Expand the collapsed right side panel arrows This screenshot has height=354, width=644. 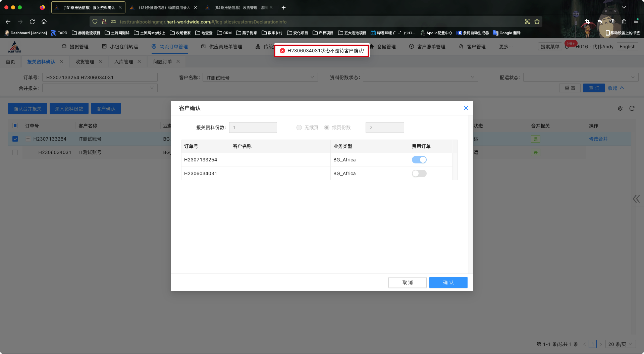[x=636, y=199]
